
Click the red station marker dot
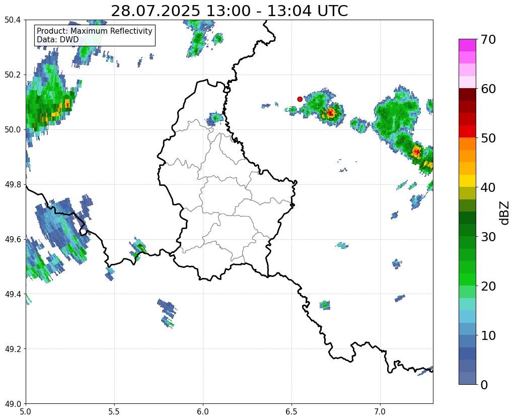pos(300,99)
